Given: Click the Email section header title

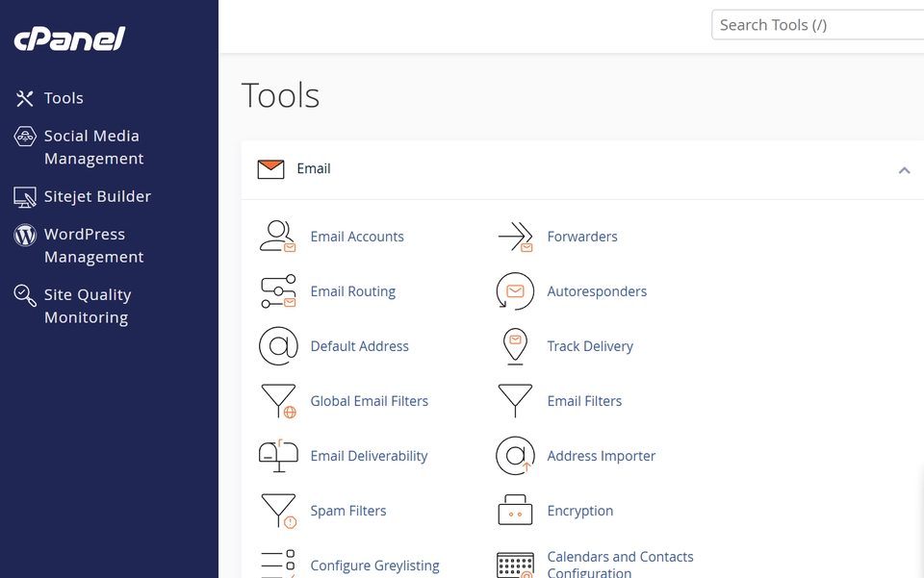Looking at the screenshot, I should [314, 169].
